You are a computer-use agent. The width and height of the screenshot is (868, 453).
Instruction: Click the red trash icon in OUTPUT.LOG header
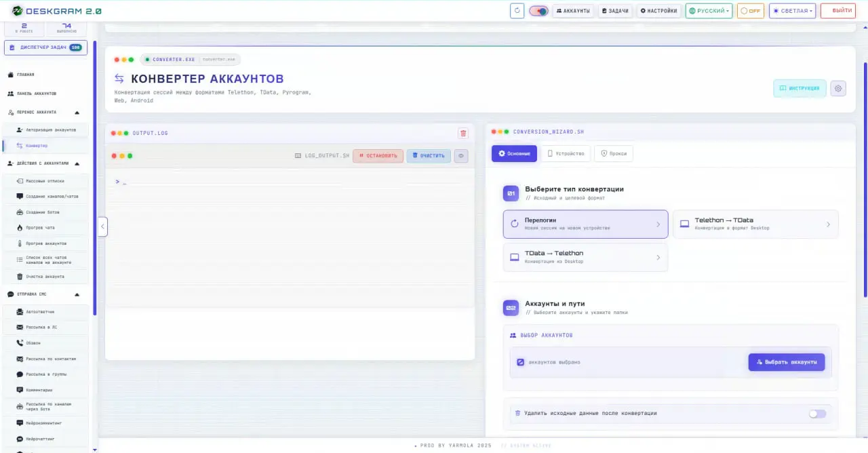pyautogui.click(x=463, y=133)
